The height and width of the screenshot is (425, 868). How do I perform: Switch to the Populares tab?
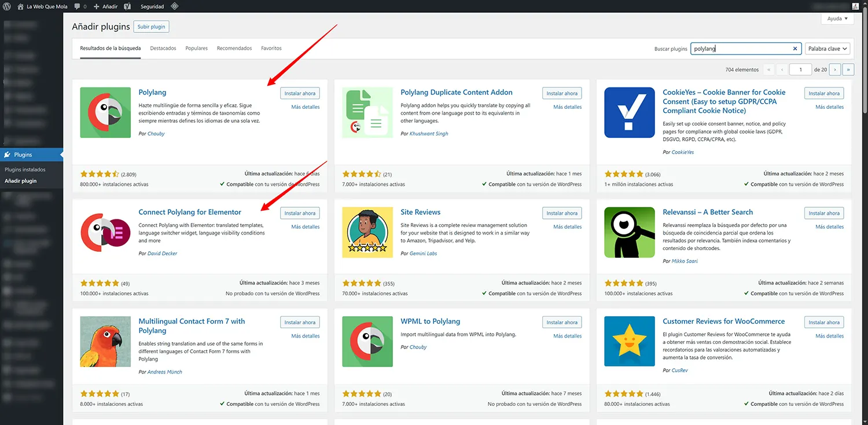[196, 48]
